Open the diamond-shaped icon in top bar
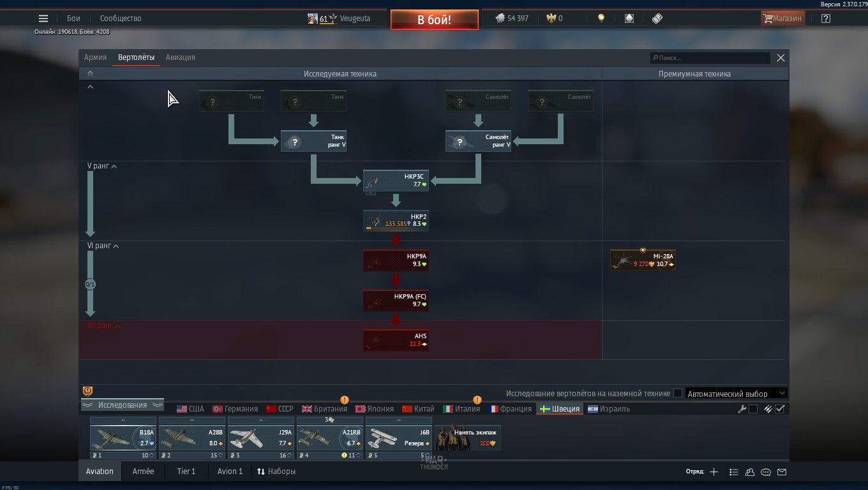Image resolution: width=868 pixels, height=490 pixels. pos(629,19)
